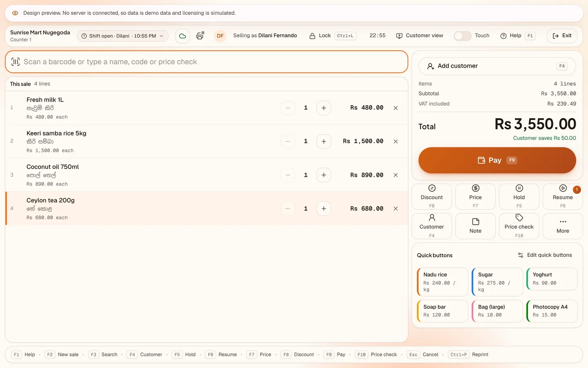Screen dimensions: 588x368
Task: Click Cancel in shortcut bar
Action: 423,355
